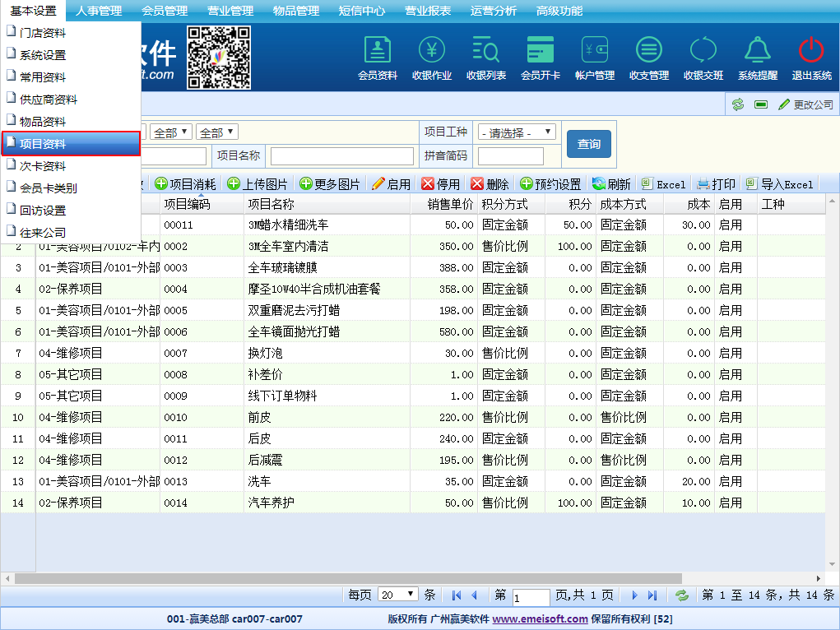Viewport: 840px width, 630px height.
Task: Open the 每页 page size dropdown
Action: (400, 595)
